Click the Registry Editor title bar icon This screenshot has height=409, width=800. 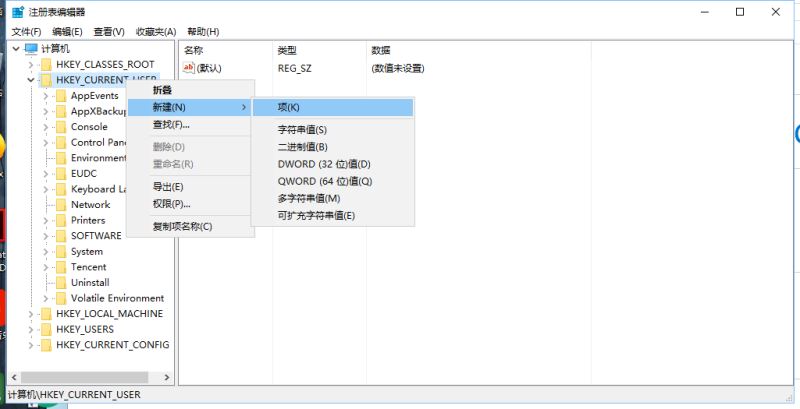[18, 12]
